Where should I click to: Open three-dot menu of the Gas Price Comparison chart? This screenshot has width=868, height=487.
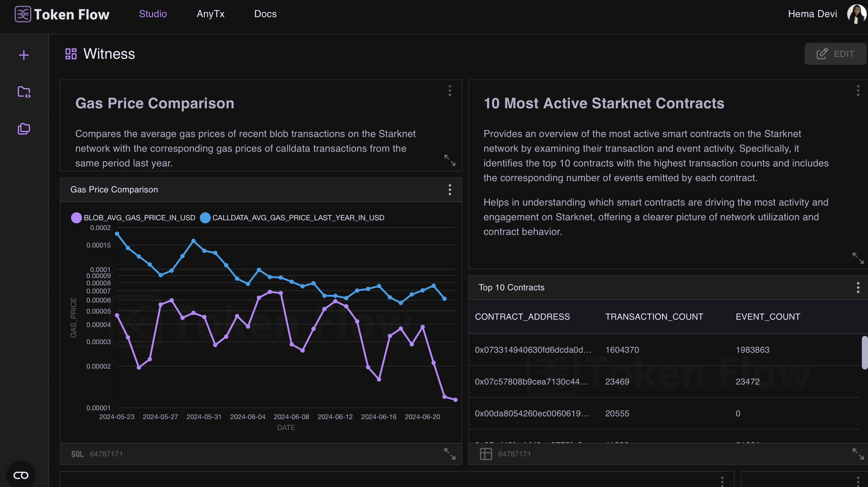click(x=450, y=190)
